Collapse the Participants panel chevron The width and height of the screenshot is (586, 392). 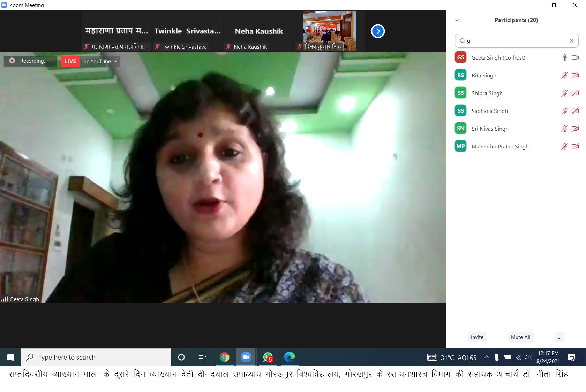(457, 20)
